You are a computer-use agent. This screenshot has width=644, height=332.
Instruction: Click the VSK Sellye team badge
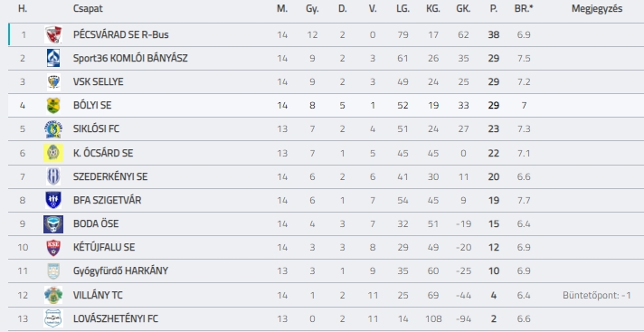coord(53,81)
